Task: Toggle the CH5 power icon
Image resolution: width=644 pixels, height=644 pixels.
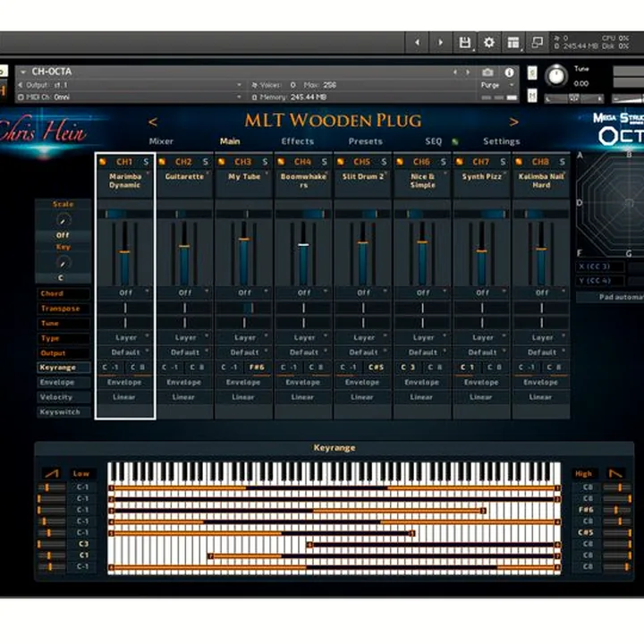Action: [x=341, y=162]
